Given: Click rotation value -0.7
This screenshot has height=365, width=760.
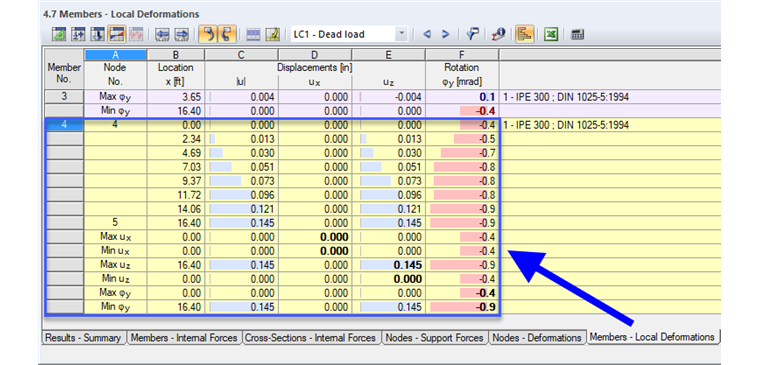Looking at the screenshot, I should point(462,153).
